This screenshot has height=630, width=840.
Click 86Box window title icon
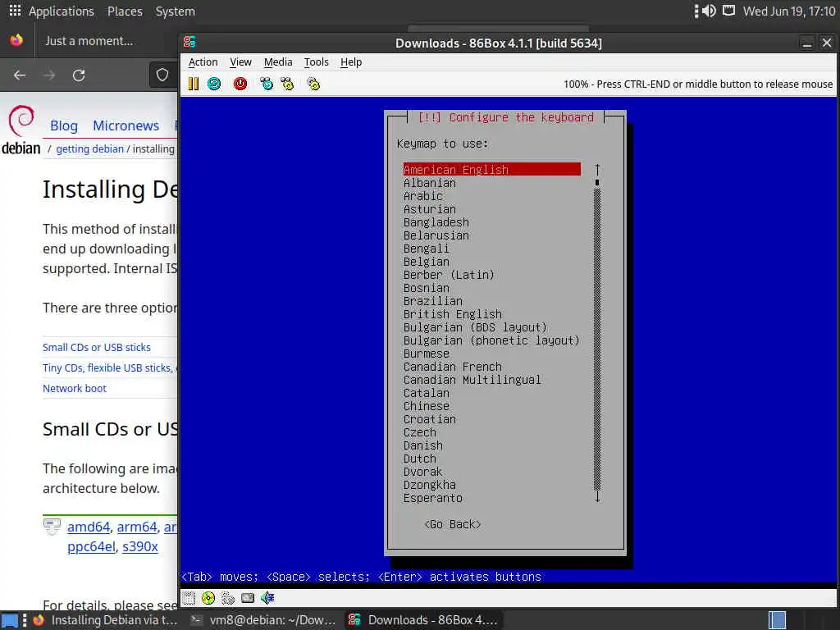click(189, 43)
